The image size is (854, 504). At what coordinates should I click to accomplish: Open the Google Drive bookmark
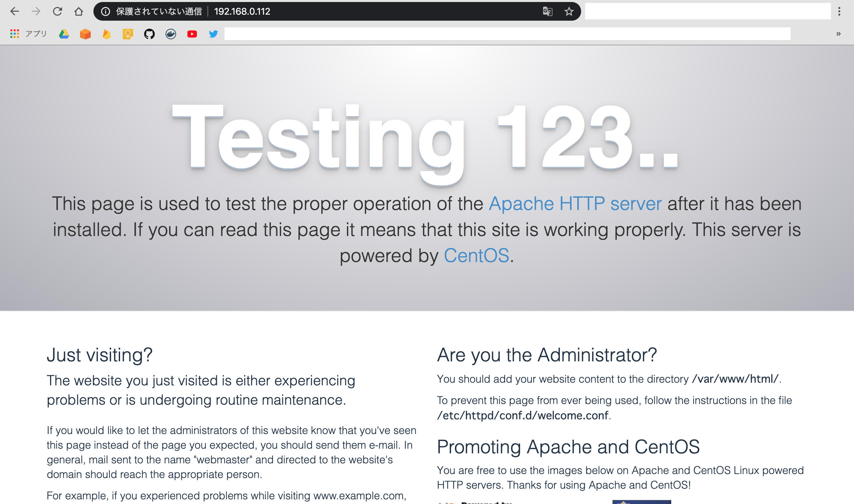pyautogui.click(x=64, y=34)
